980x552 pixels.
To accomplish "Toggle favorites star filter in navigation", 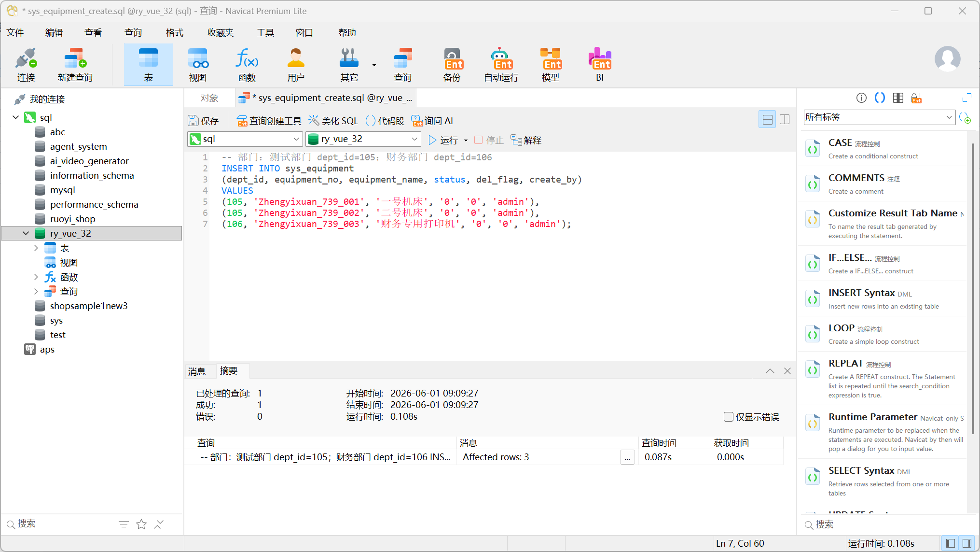I will point(141,524).
